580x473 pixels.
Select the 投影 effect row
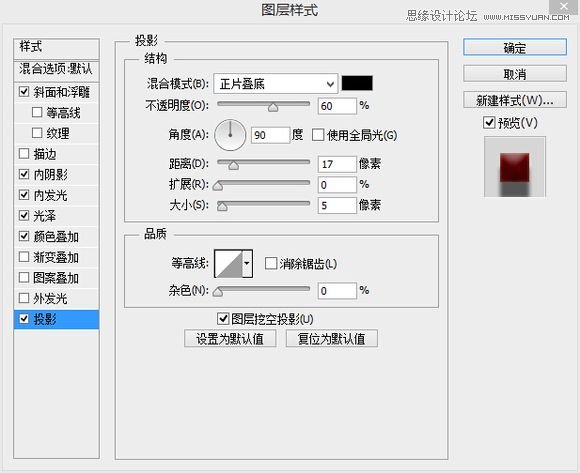[56, 319]
